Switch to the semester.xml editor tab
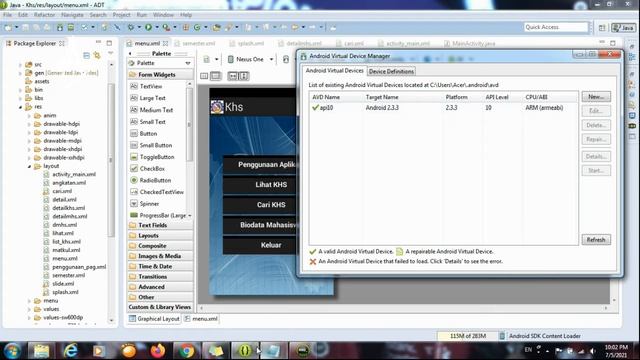The width and height of the screenshot is (640, 360). click(195, 43)
